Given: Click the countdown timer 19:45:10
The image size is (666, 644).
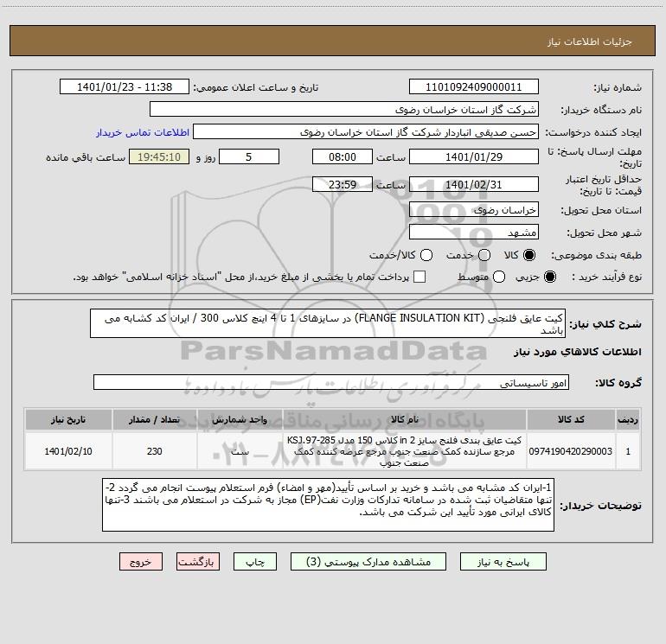Looking at the screenshot, I should click(x=159, y=156).
